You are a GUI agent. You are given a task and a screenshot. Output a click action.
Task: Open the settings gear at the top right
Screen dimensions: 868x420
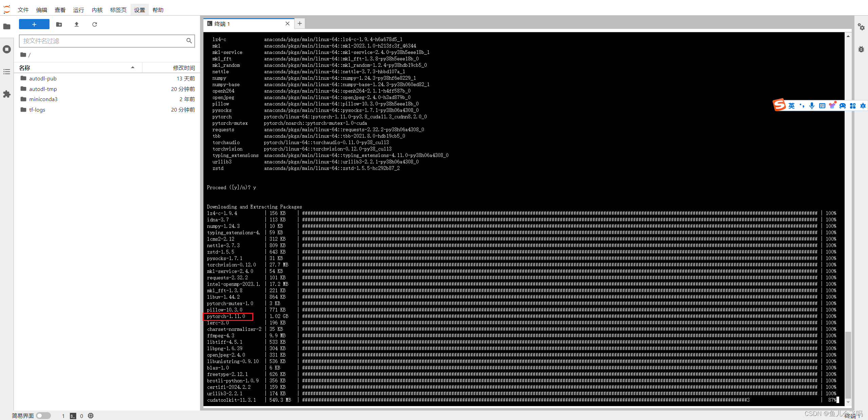click(x=862, y=27)
